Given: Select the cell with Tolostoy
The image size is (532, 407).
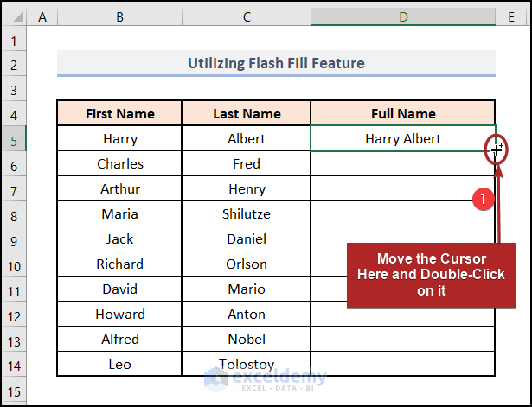Looking at the screenshot, I should 247,365.
